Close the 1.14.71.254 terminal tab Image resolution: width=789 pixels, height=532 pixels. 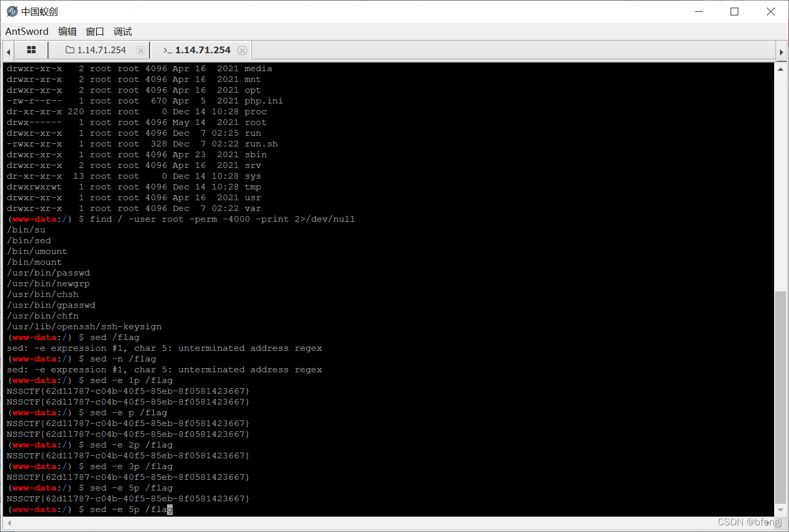click(x=242, y=50)
